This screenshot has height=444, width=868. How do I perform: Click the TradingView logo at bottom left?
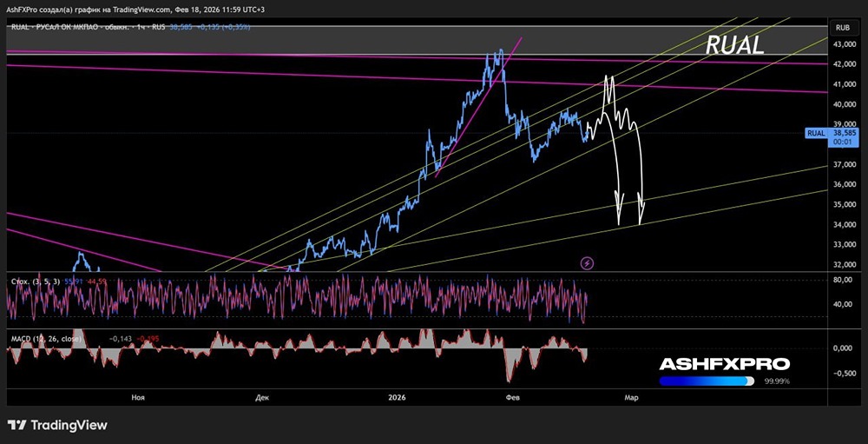(57, 425)
